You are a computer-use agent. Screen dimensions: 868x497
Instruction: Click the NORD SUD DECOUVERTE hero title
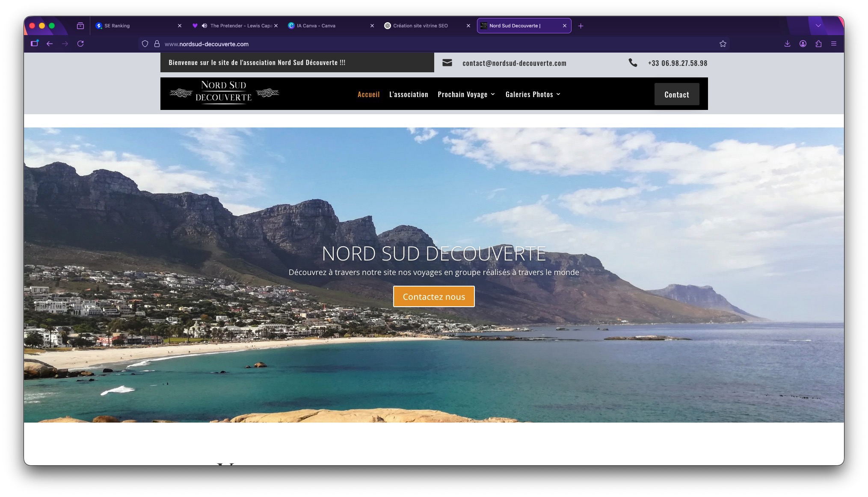coord(434,254)
